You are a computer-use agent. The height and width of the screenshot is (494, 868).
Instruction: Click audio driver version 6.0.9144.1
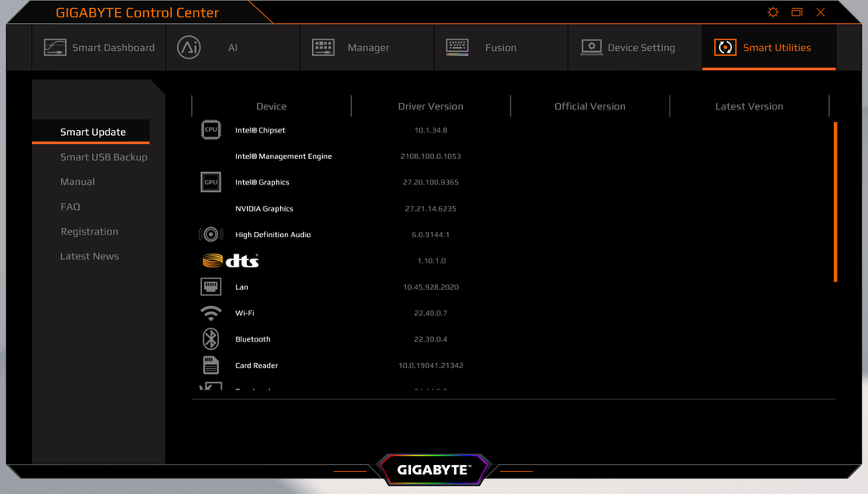coord(431,235)
